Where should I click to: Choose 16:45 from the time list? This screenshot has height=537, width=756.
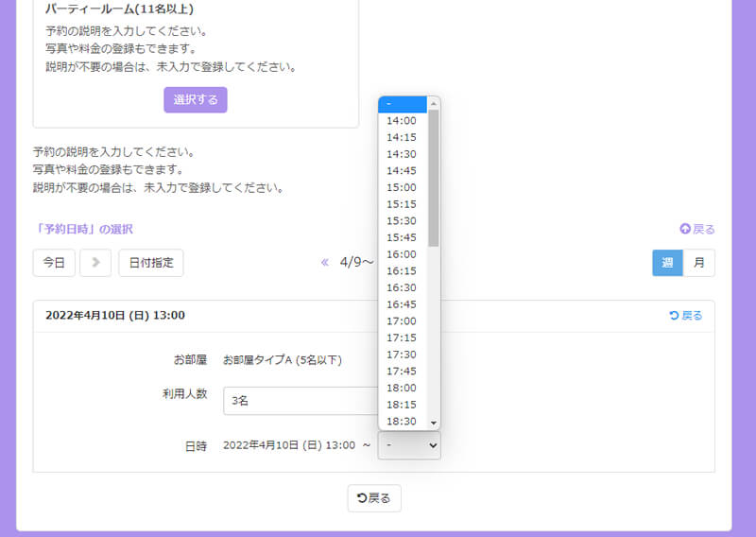pos(402,304)
